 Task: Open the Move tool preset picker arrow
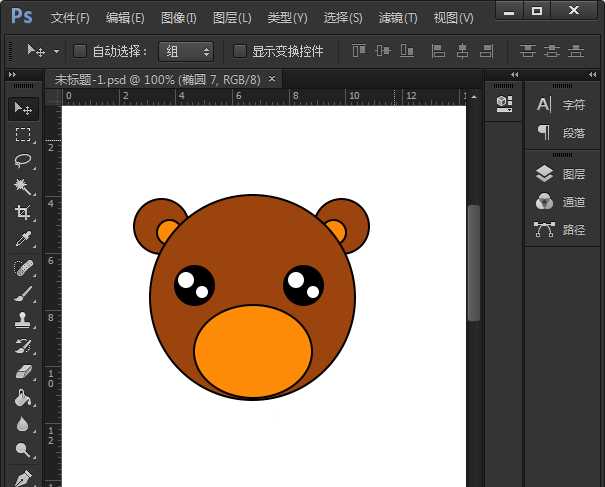57,51
